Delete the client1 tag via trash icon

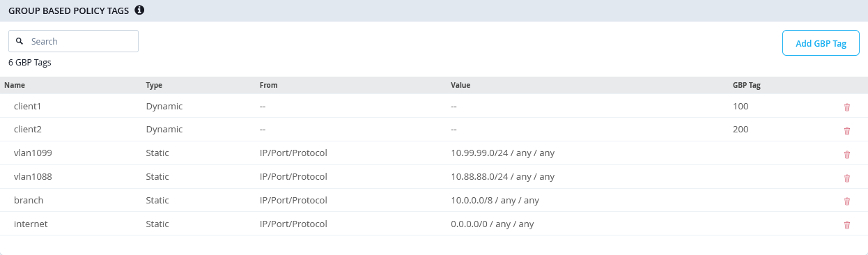click(847, 107)
